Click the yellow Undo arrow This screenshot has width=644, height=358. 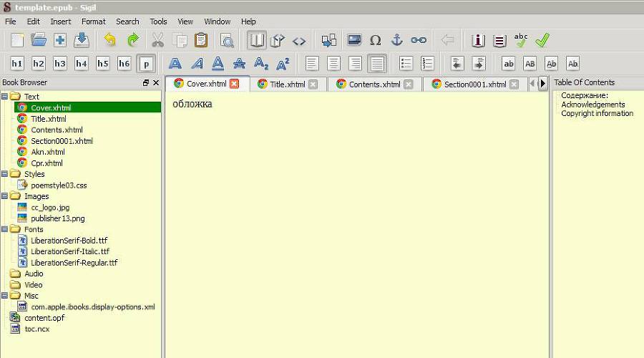(109, 40)
